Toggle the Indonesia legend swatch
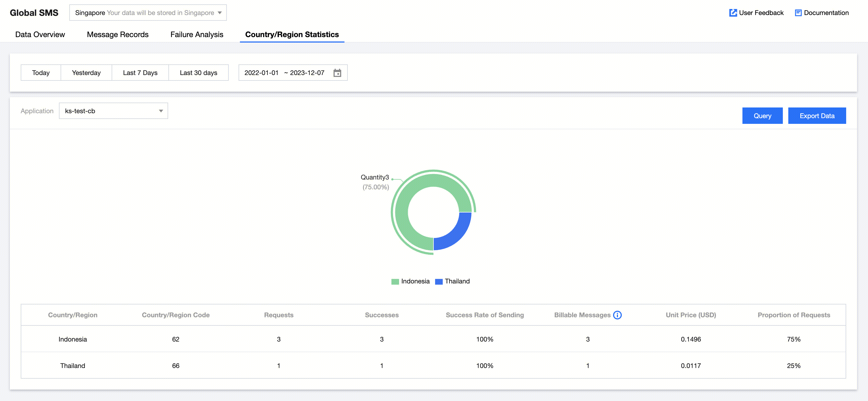The height and width of the screenshot is (401, 868). [x=395, y=282]
